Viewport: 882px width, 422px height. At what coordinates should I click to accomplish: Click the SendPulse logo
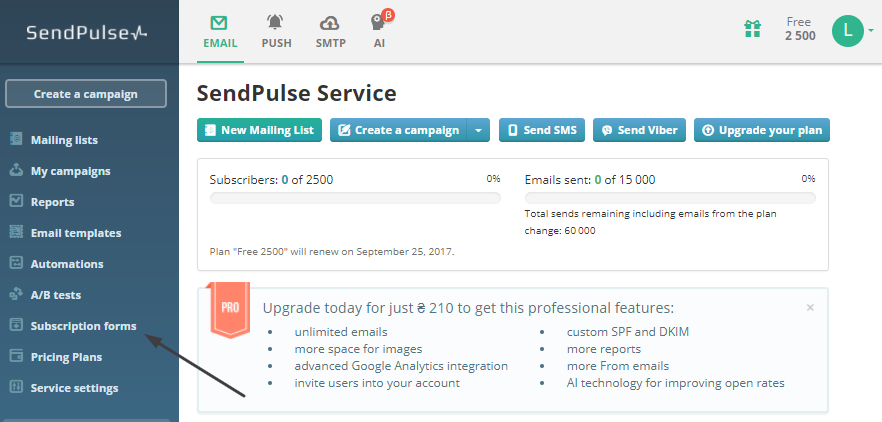[88, 32]
